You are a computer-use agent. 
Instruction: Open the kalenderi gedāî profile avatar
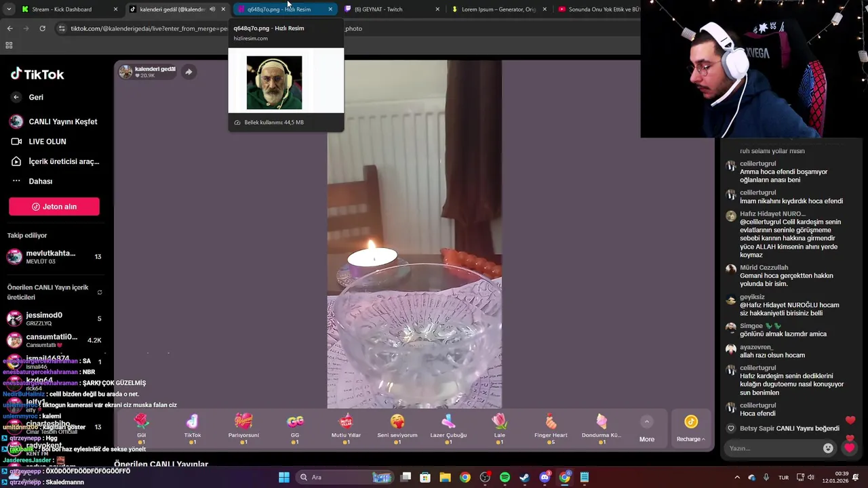[x=125, y=72]
